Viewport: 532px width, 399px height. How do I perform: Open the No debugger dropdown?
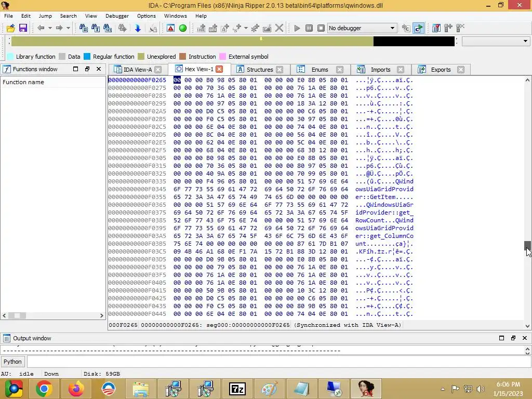pos(362,28)
